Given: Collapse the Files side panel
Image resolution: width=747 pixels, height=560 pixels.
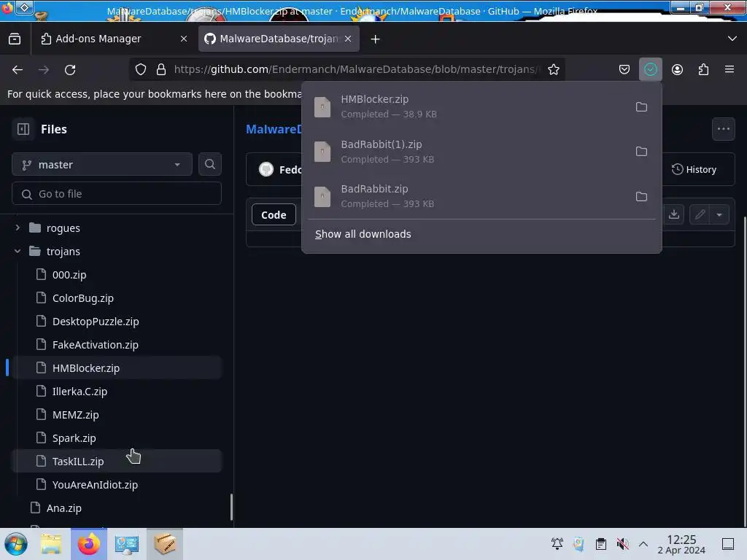Looking at the screenshot, I should click(23, 129).
